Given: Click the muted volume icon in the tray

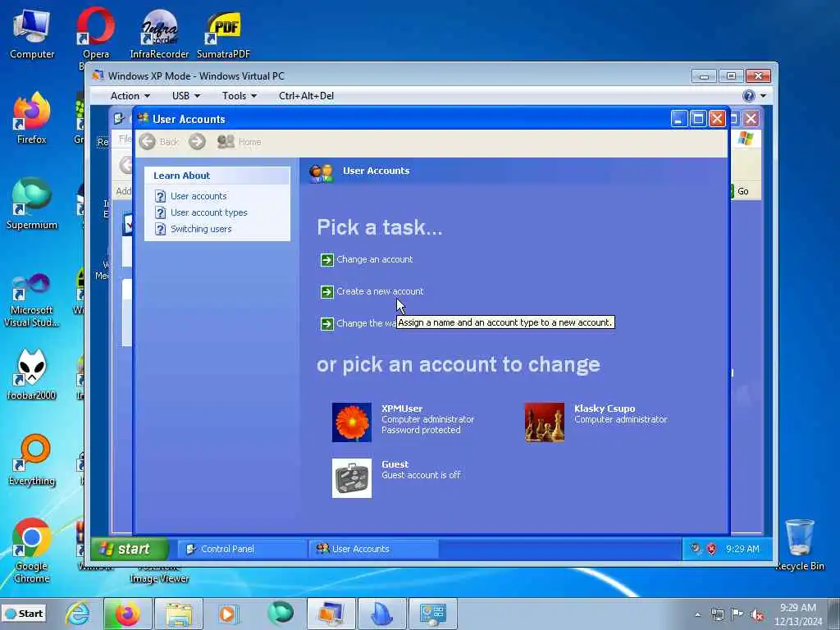Looking at the screenshot, I should pyautogui.click(x=757, y=614).
